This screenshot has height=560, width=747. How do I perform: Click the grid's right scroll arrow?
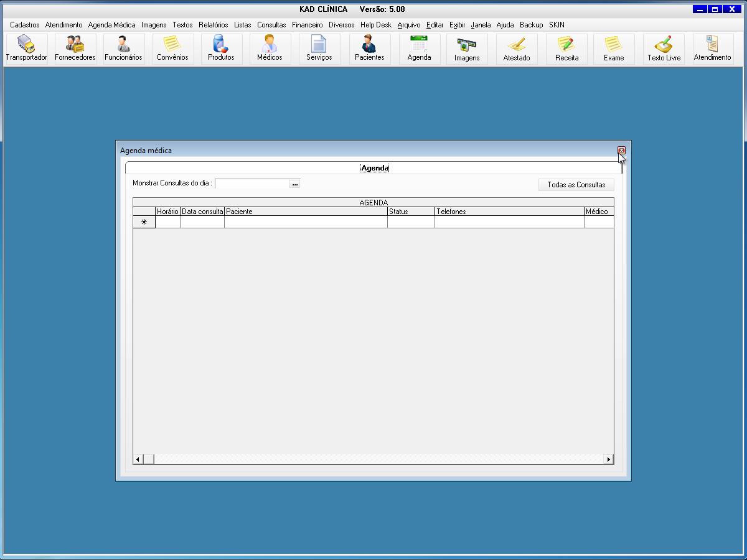click(608, 459)
